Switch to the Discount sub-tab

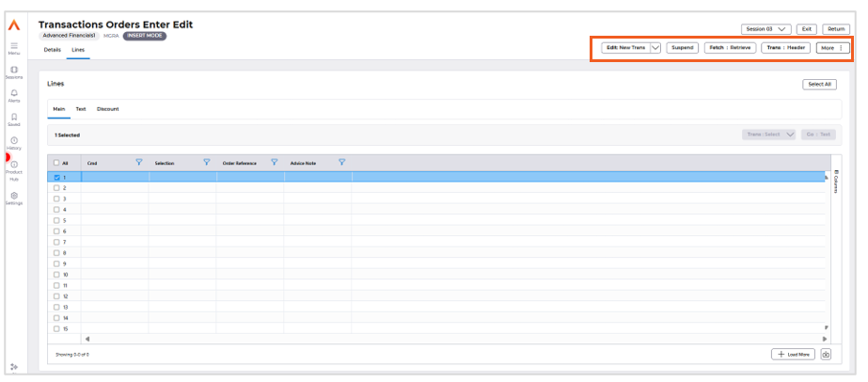click(x=108, y=109)
